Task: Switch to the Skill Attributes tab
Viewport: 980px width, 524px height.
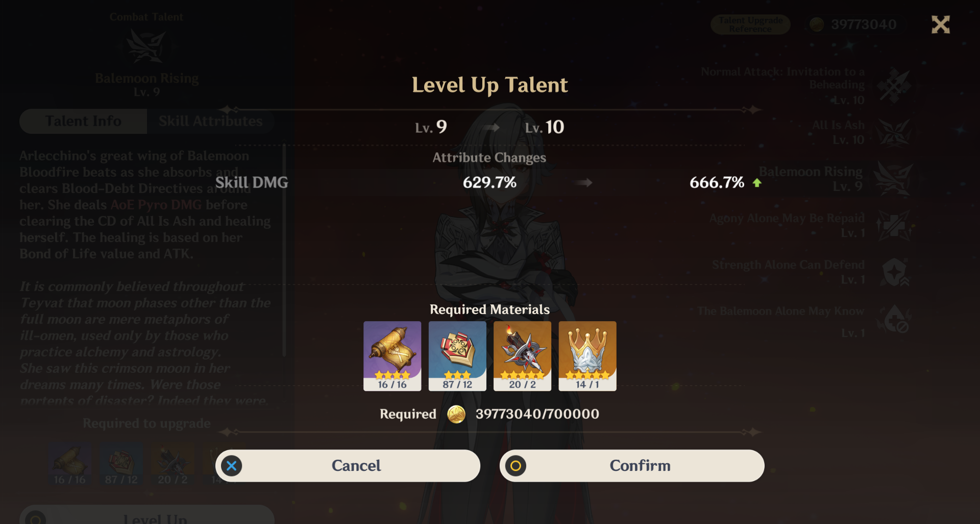Action: pyautogui.click(x=210, y=121)
